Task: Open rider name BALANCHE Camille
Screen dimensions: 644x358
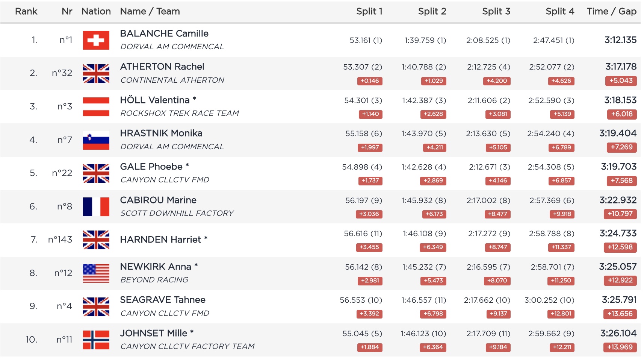Action: [x=164, y=33]
